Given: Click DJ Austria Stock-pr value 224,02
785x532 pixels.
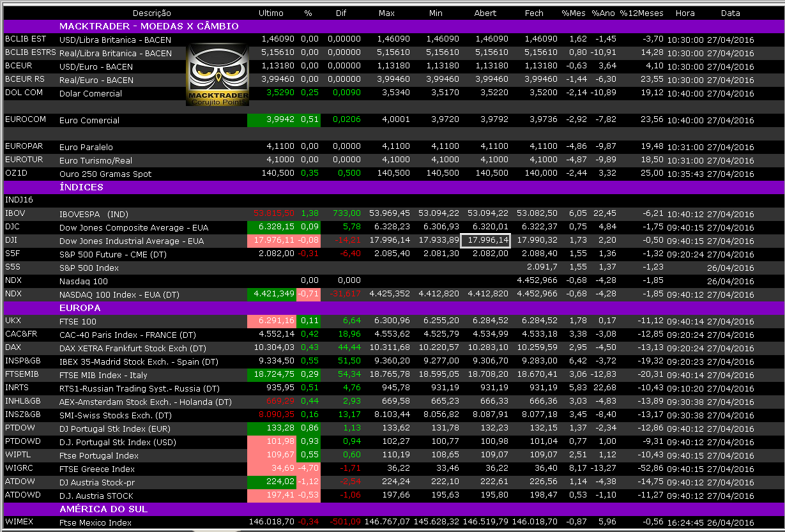Looking at the screenshot, I should (x=272, y=482).
